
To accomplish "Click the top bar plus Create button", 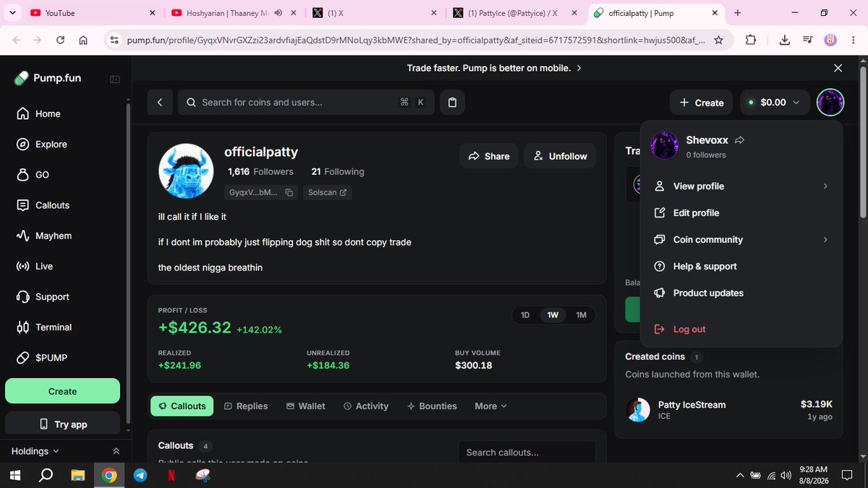I will point(701,103).
